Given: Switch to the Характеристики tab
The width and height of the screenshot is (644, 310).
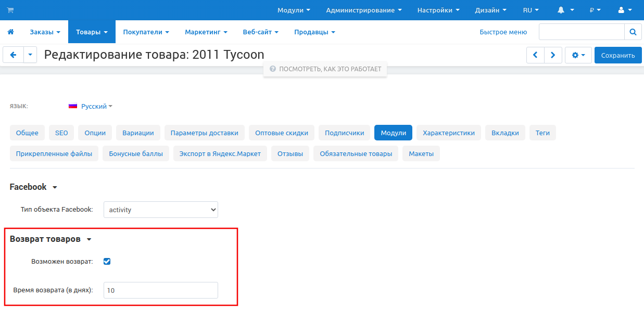Looking at the screenshot, I should click(x=448, y=133).
